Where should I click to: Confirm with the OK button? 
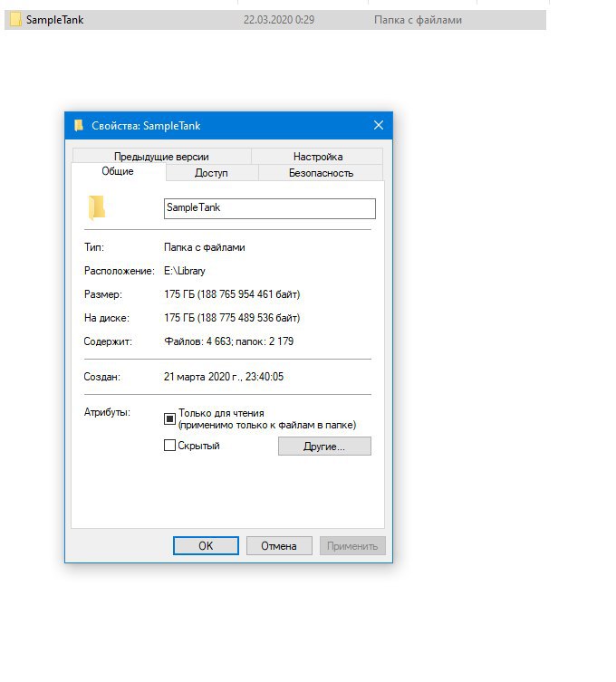point(206,546)
